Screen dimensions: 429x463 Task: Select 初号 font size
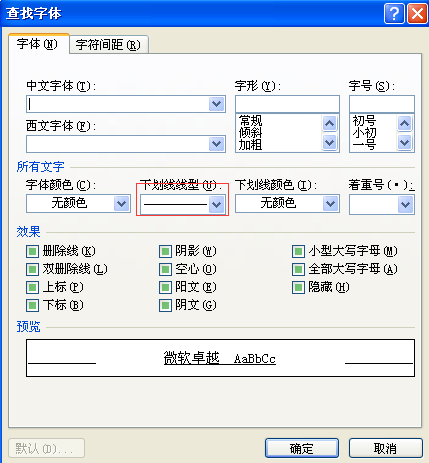point(364,120)
